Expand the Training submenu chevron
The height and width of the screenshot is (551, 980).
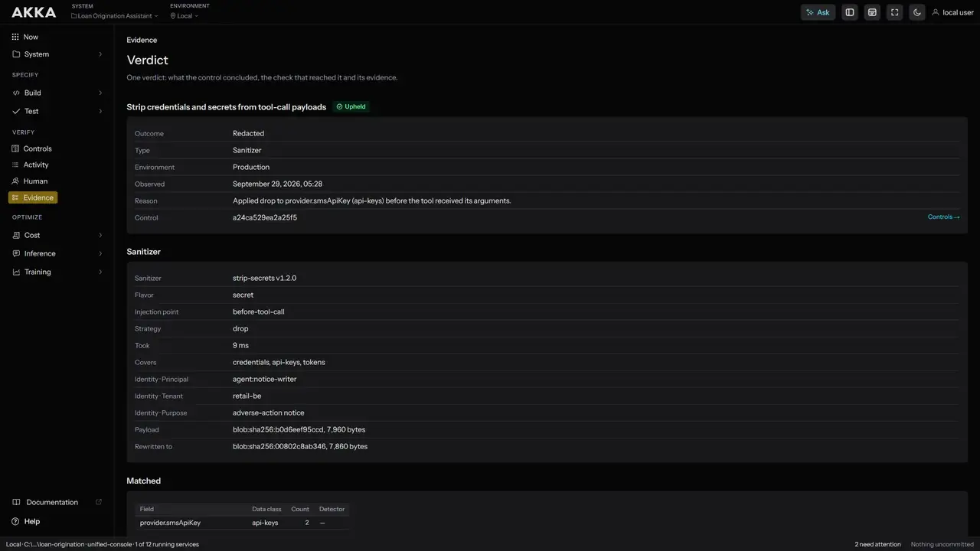click(x=100, y=272)
